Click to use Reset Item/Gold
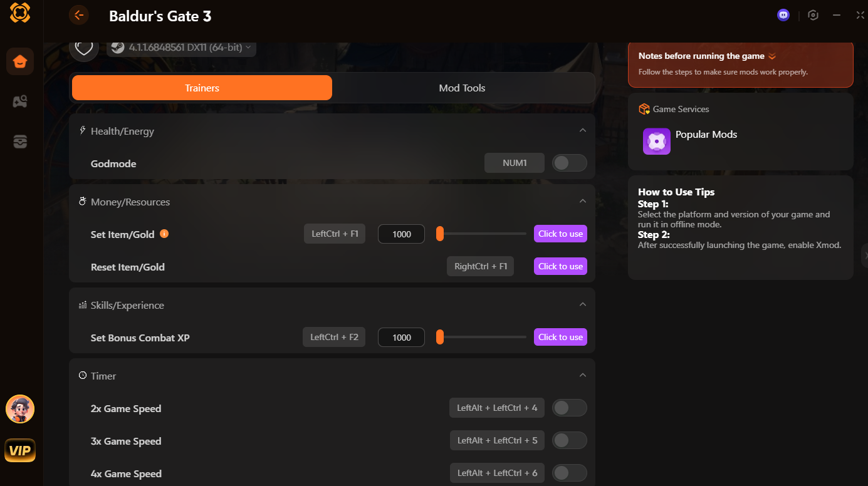 click(x=560, y=266)
